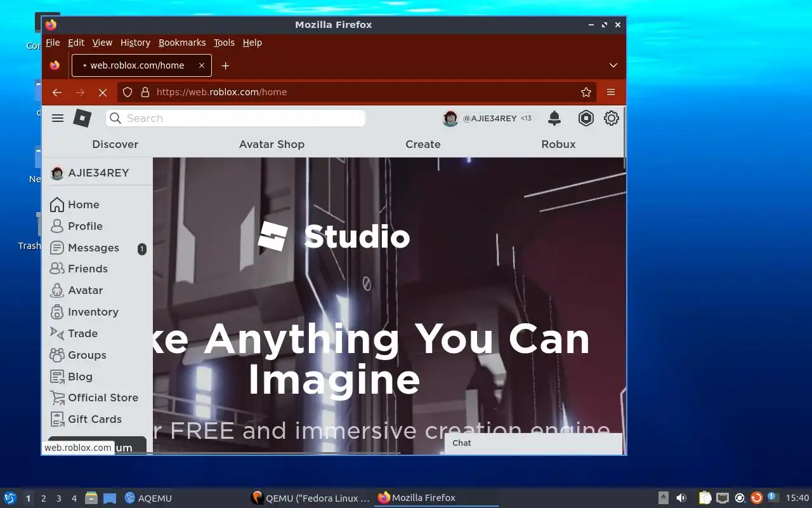This screenshot has height=508, width=812.
Task: Close the web.roblox.com/home tab
Action: pyautogui.click(x=202, y=65)
